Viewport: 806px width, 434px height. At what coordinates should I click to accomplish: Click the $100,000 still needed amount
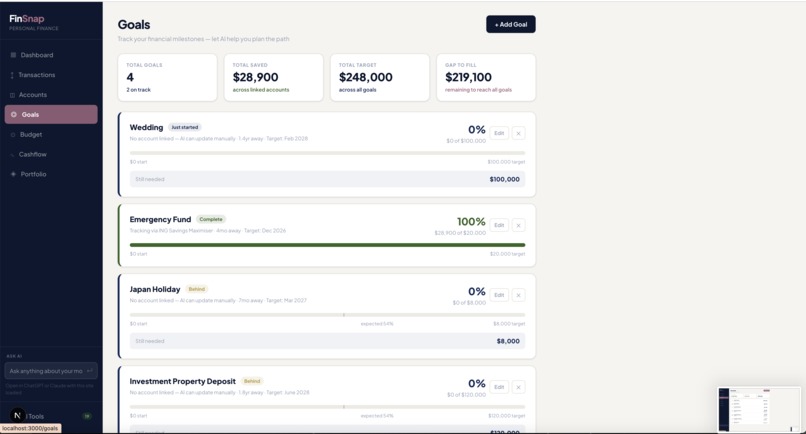pos(505,179)
